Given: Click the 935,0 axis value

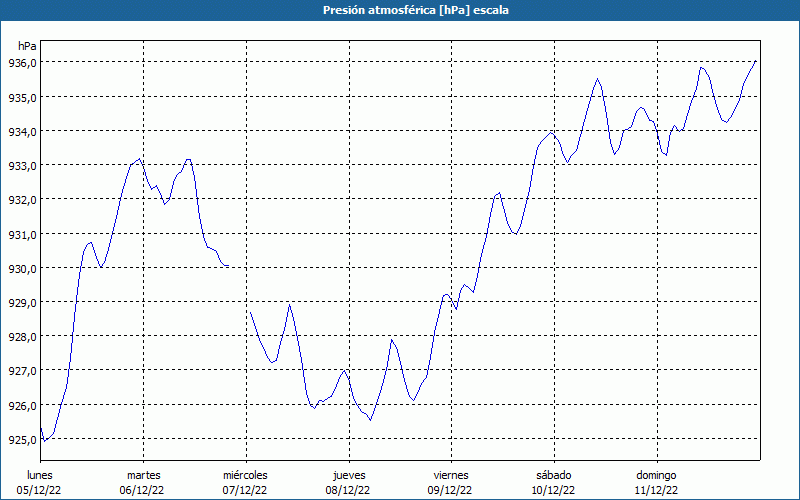Looking at the screenshot, I should (22, 97).
